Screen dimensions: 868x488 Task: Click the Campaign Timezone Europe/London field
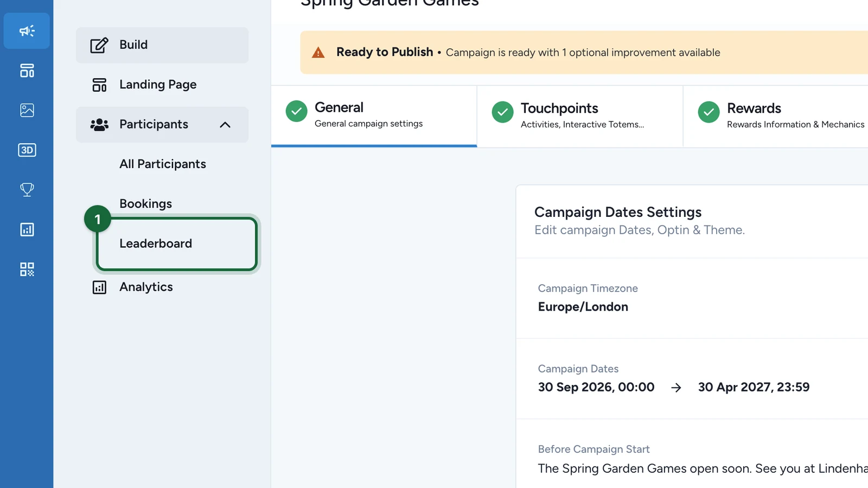[x=692, y=298]
